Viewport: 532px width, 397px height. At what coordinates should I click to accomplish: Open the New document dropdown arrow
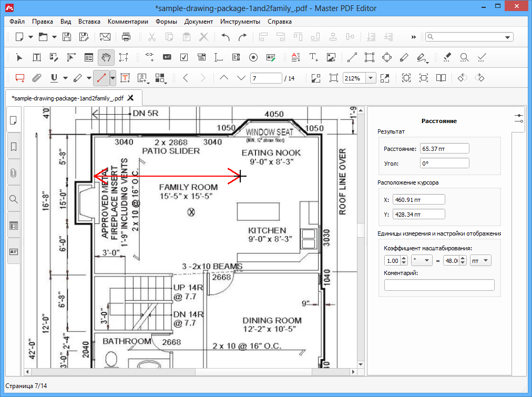(x=30, y=37)
